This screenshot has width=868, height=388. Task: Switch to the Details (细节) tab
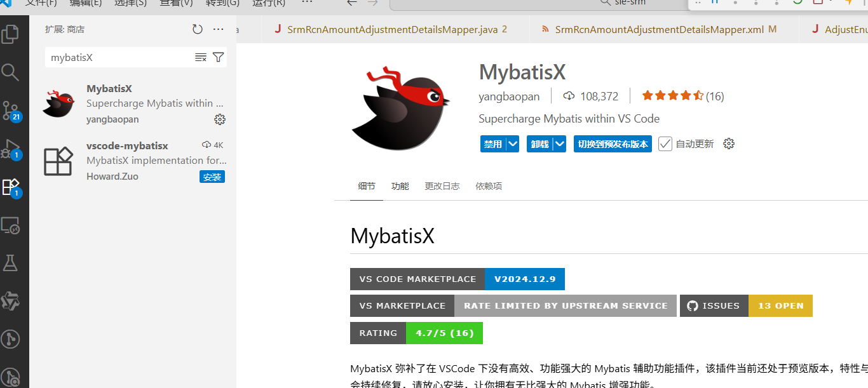pyautogui.click(x=367, y=186)
